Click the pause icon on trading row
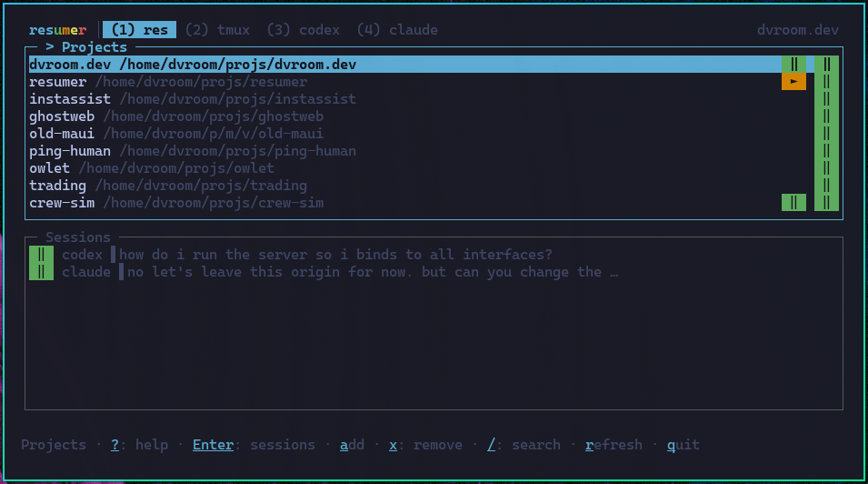 click(826, 186)
